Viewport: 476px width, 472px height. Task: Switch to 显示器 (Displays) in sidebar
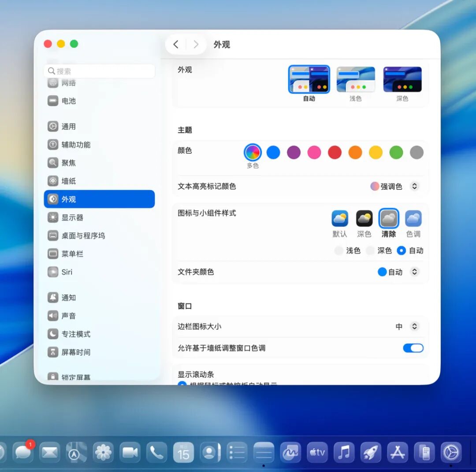pyautogui.click(x=99, y=218)
